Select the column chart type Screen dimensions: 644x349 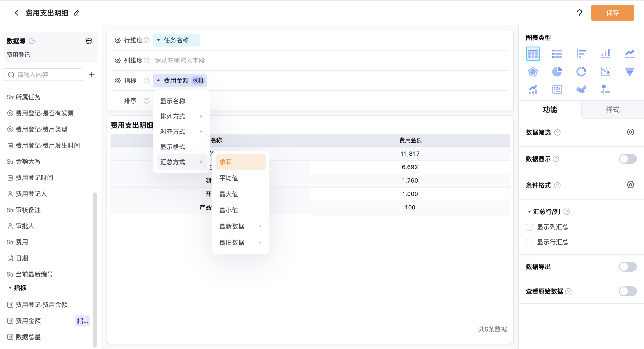605,53
